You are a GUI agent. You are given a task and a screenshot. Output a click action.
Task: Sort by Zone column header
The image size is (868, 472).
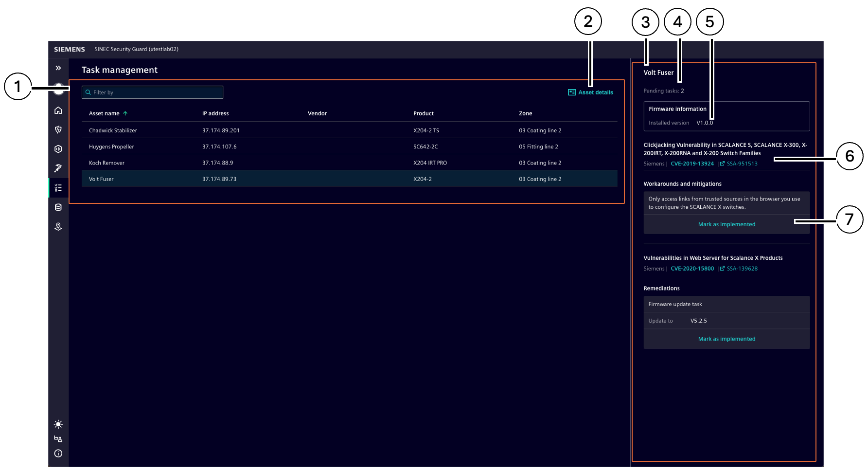pyautogui.click(x=525, y=113)
